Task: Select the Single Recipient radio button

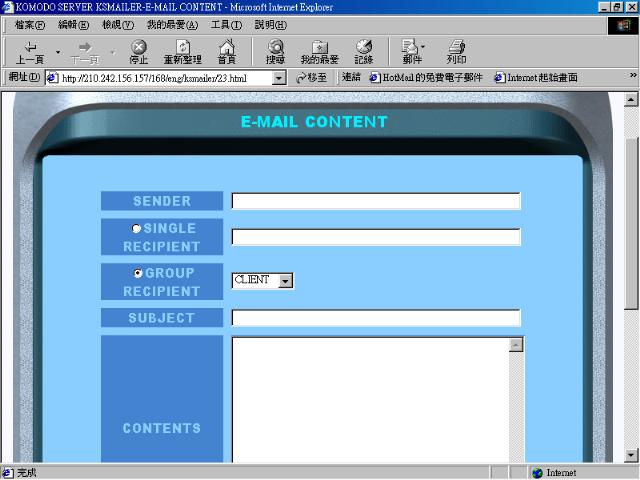Action: (137, 229)
